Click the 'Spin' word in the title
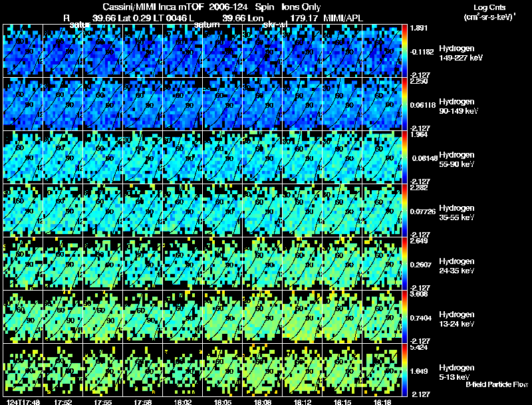The height and width of the screenshot is (405, 532). click(x=264, y=7)
